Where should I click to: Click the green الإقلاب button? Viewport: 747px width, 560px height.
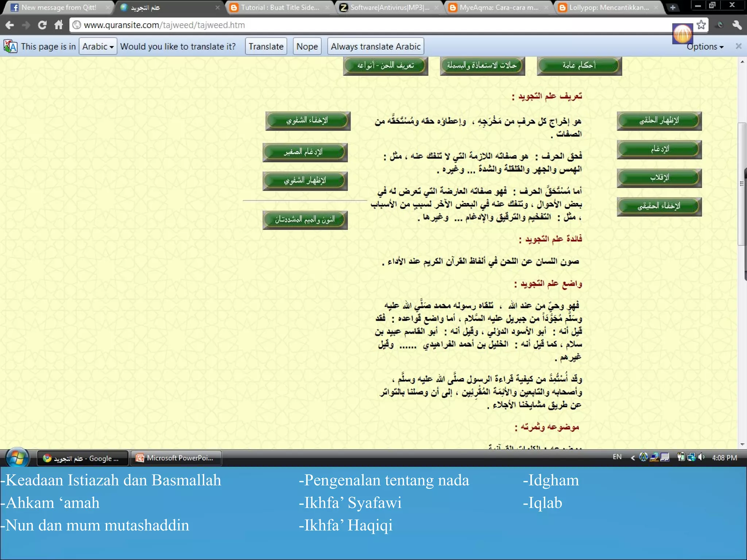coord(659,178)
